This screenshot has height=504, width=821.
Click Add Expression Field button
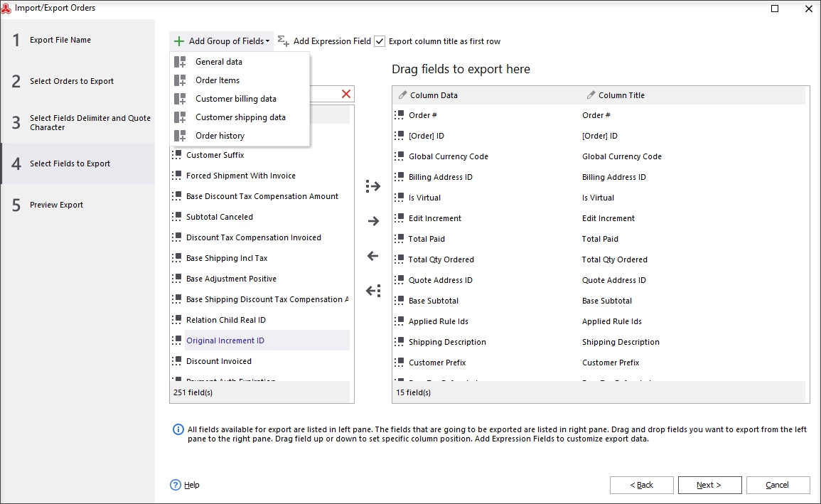click(324, 41)
